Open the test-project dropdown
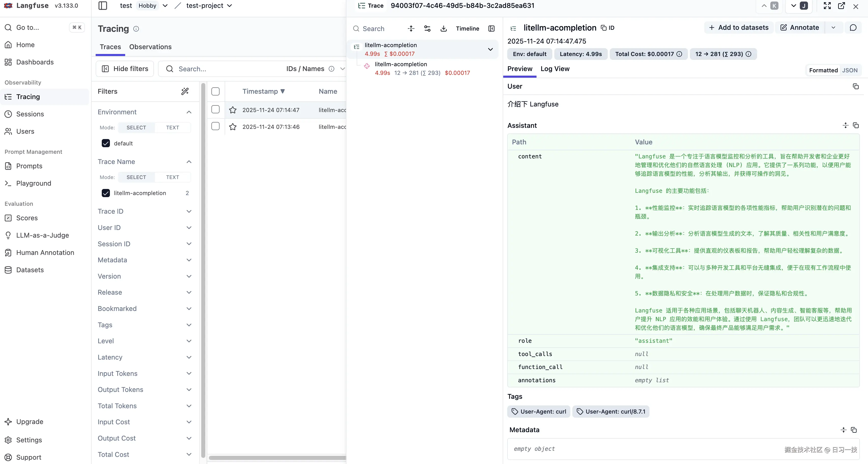The image size is (868, 464). pyautogui.click(x=209, y=6)
